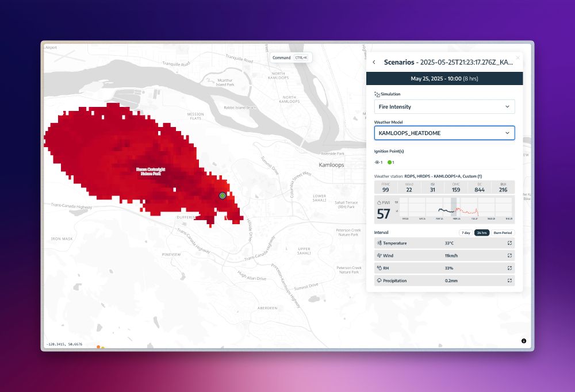The image size is (575, 392).
Task: Click the RH value 33%
Action: [449, 268]
